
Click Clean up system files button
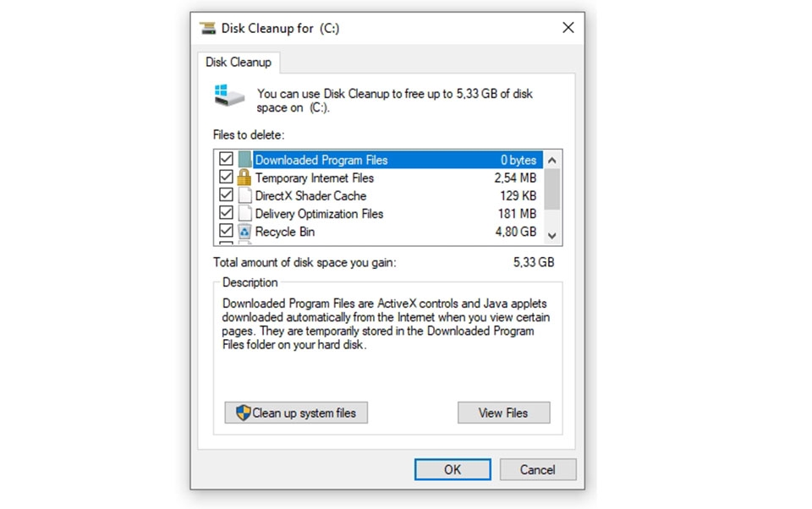coord(296,413)
